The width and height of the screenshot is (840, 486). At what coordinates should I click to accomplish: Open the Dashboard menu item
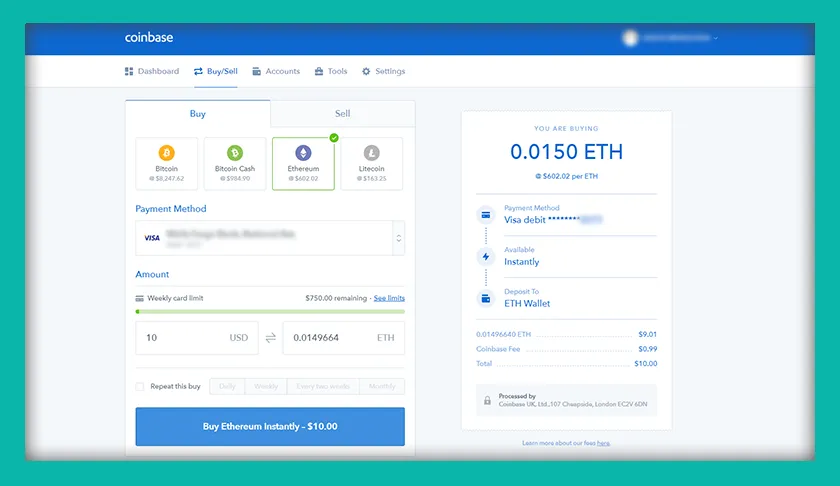[152, 71]
